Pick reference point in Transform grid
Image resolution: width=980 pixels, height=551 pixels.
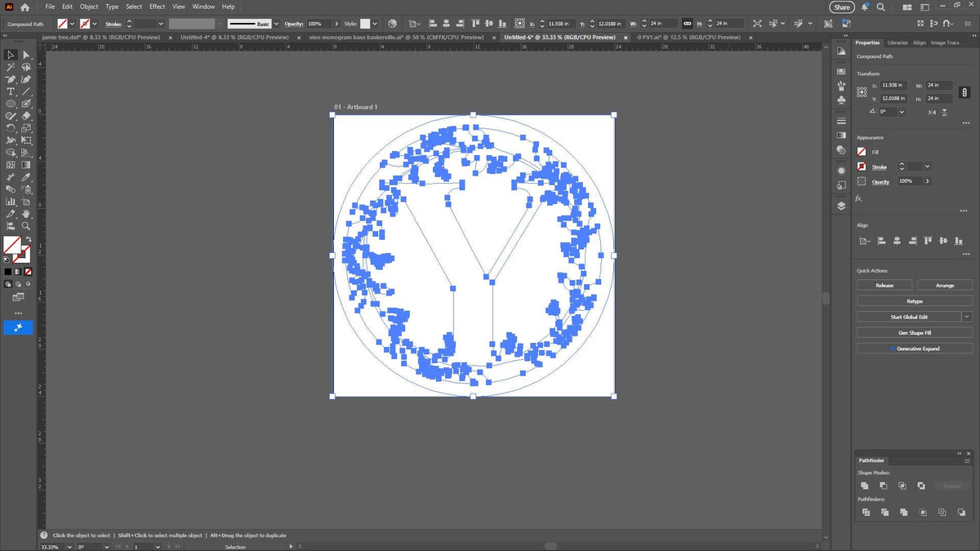click(x=862, y=92)
